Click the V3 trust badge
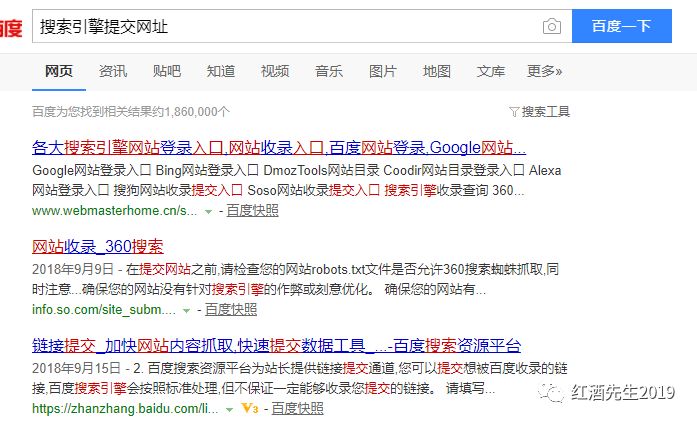 [x=249, y=408]
